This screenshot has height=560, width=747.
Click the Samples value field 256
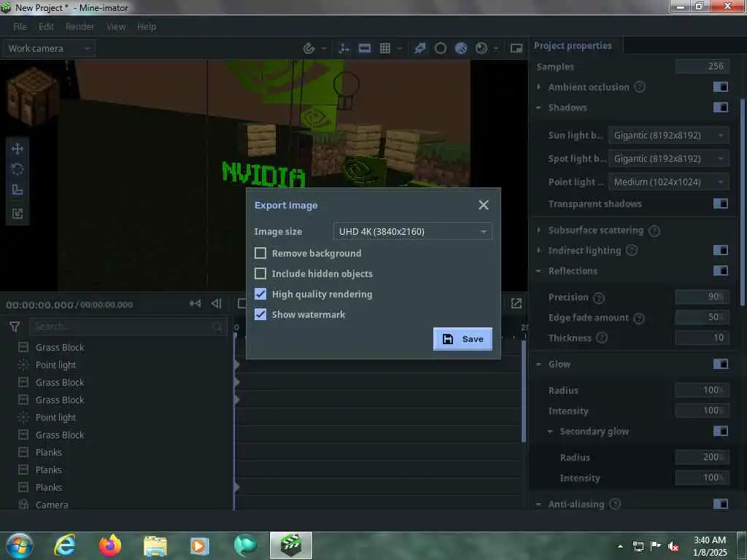point(703,66)
